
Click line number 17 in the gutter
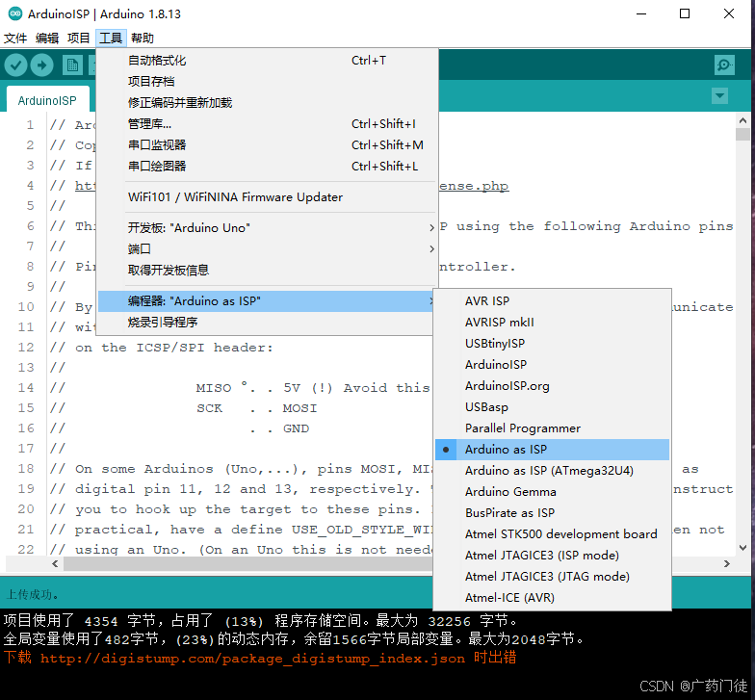pos(26,449)
